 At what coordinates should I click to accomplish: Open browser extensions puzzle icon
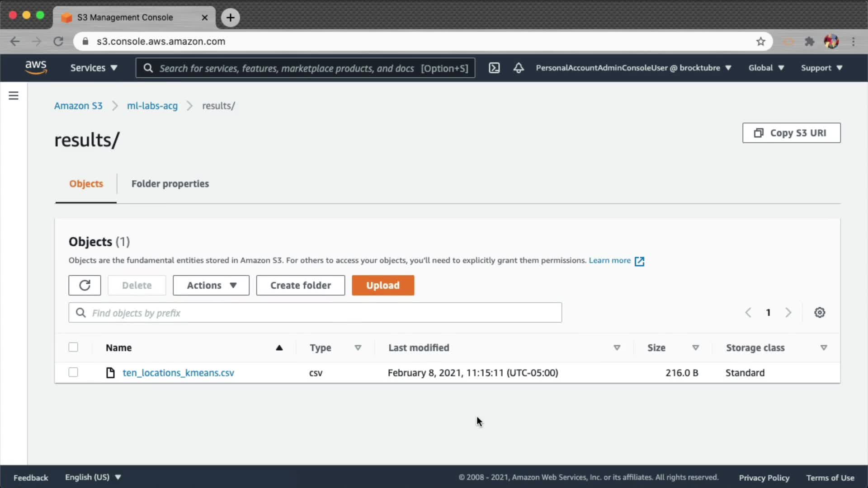point(809,42)
